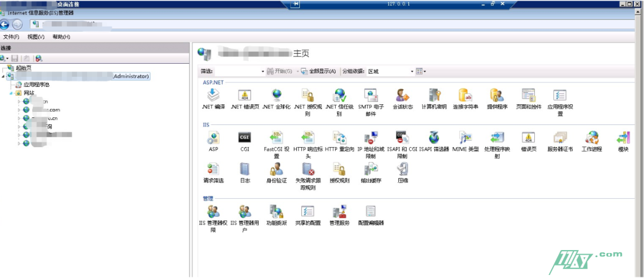Click the forward navigation arrow button
644x278 pixels.
[17, 24]
